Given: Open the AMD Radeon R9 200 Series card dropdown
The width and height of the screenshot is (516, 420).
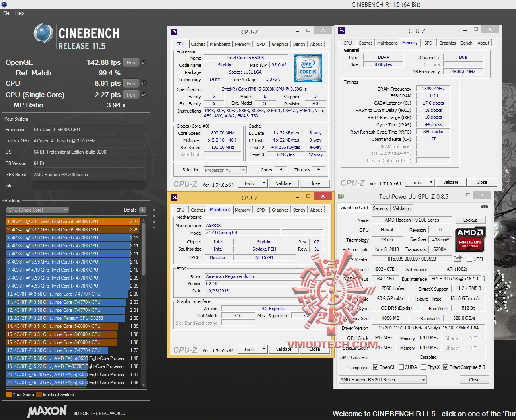Looking at the screenshot, I should pyautogui.click(x=382, y=380).
